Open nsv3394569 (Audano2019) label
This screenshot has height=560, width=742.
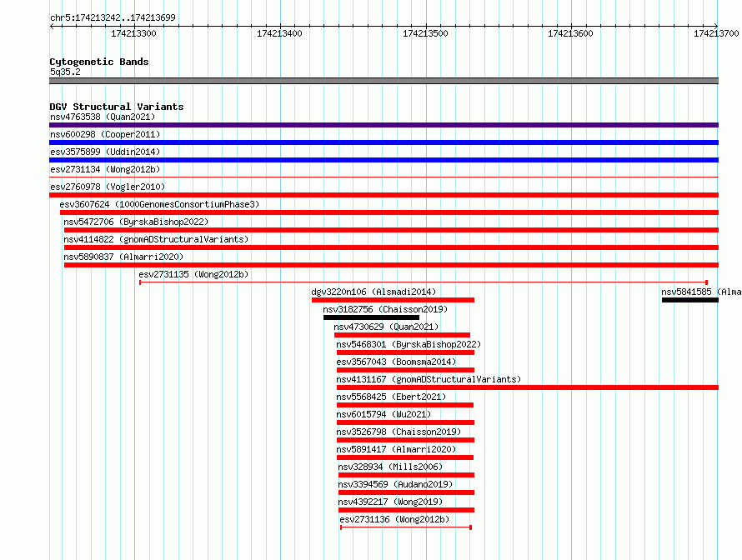(x=395, y=484)
